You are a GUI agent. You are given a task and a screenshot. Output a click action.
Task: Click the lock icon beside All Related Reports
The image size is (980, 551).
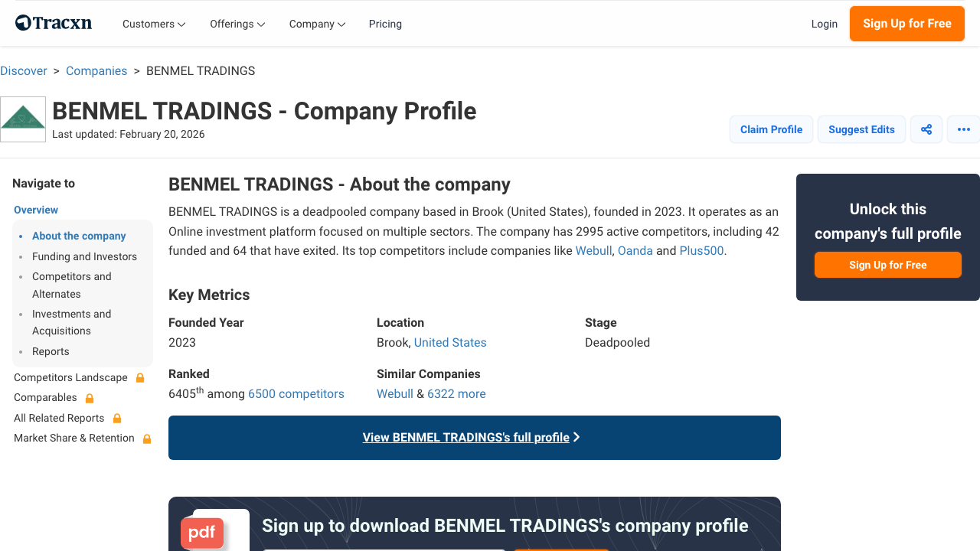[x=117, y=418]
